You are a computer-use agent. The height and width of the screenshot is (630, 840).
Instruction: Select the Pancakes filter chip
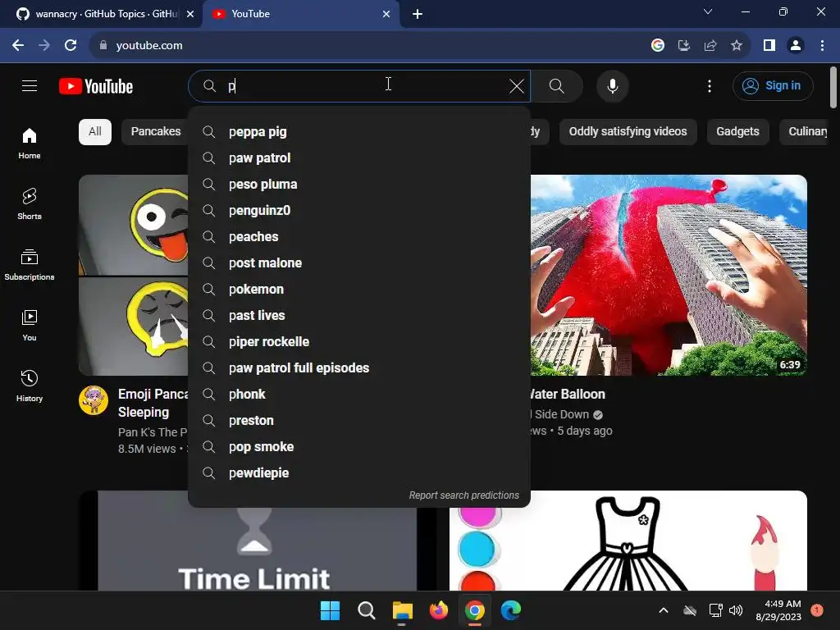pos(156,132)
